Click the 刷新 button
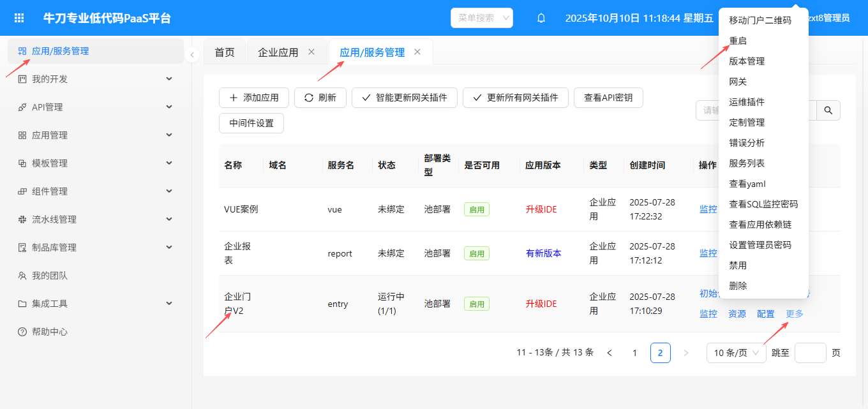This screenshot has height=409, width=868. (320, 98)
